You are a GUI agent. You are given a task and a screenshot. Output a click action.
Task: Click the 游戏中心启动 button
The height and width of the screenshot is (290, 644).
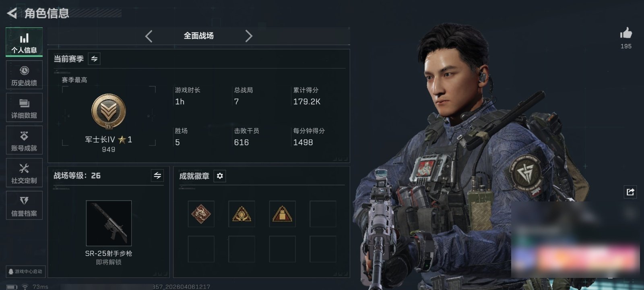(25, 271)
